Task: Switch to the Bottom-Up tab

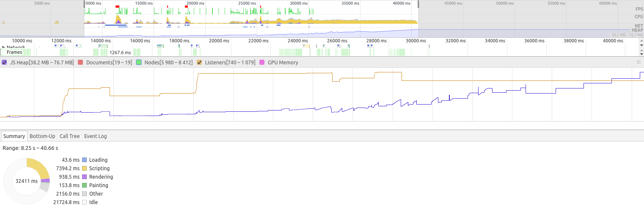Action: 42,136
